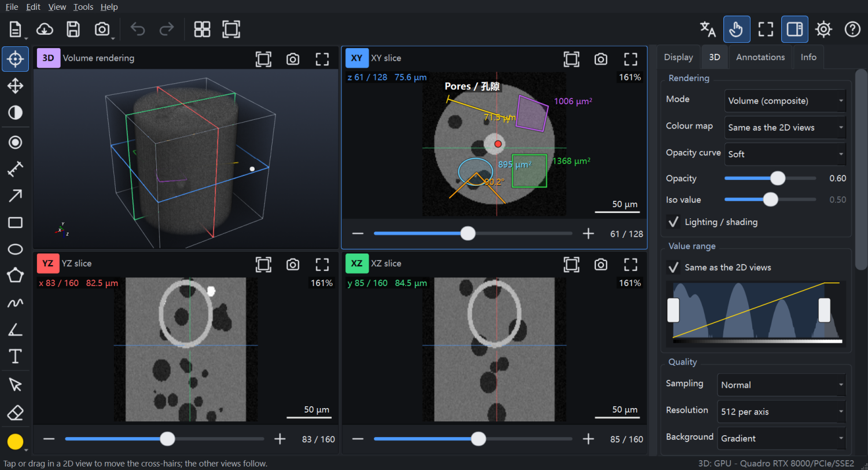The image size is (868, 470).
Task: Click plus button on XY slice slider
Action: [x=589, y=233]
